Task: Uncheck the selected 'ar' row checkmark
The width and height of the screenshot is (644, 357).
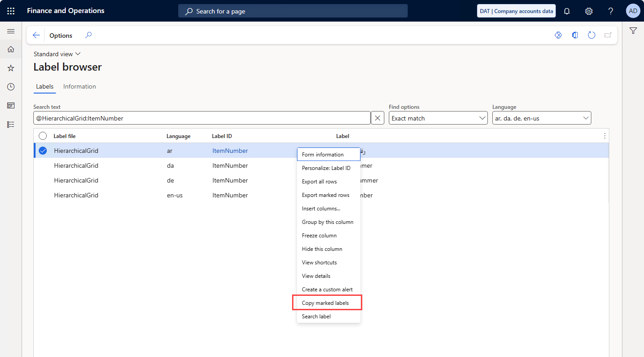Action: (43, 151)
